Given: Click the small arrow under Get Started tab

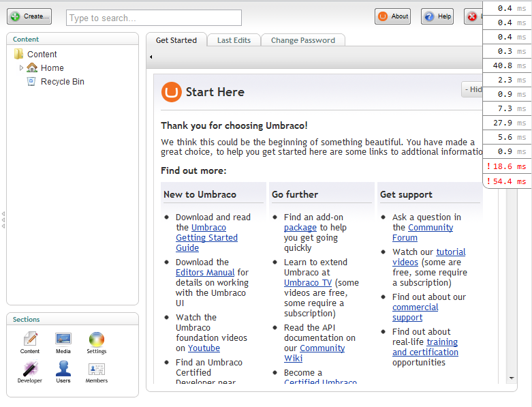Looking at the screenshot, I should [151, 57].
